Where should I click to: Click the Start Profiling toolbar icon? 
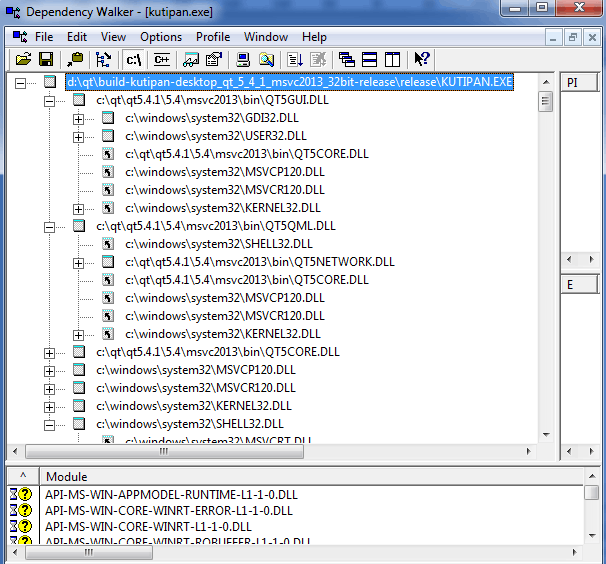[295, 60]
